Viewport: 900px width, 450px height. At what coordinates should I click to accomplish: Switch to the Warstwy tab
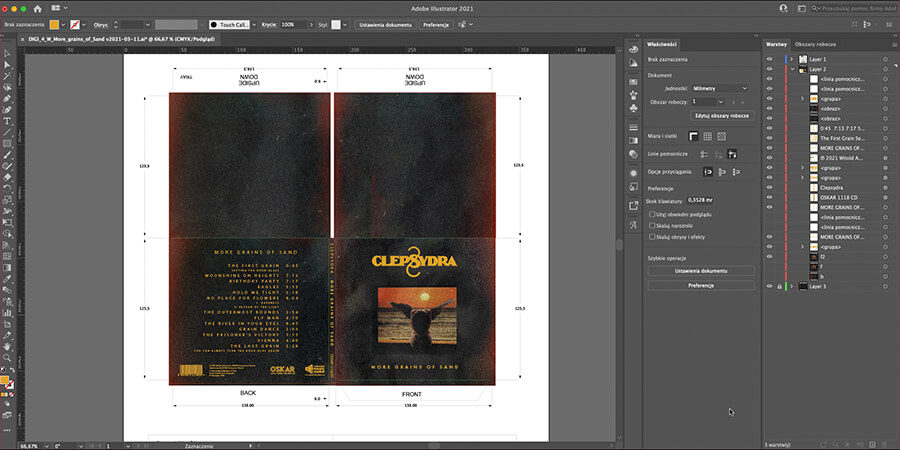point(775,44)
